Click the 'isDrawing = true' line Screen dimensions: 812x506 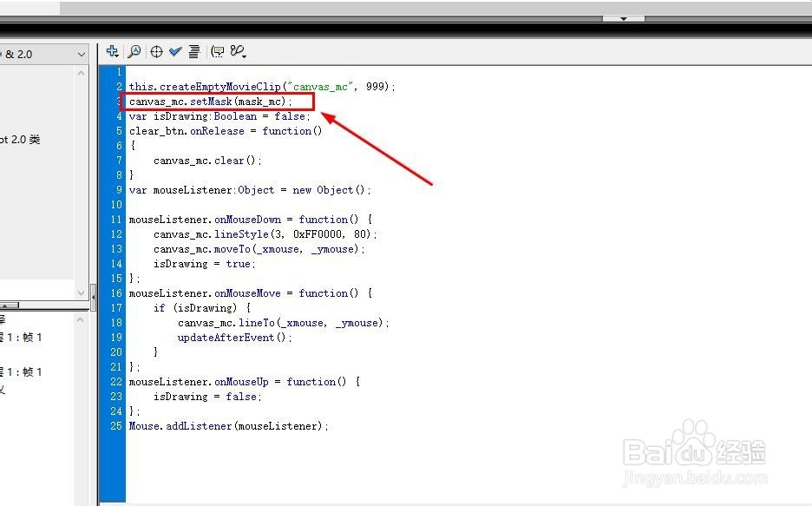(x=205, y=264)
